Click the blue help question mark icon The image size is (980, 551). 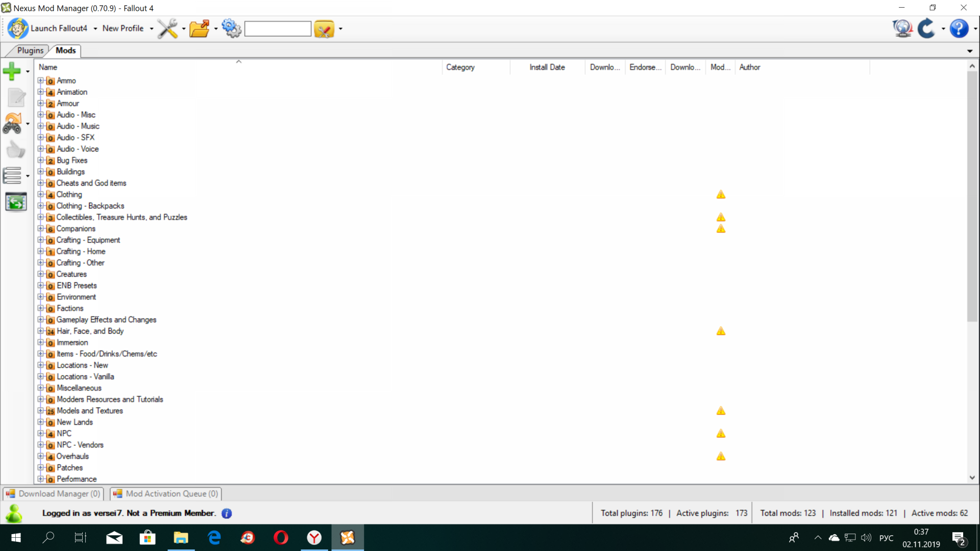click(959, 29)
